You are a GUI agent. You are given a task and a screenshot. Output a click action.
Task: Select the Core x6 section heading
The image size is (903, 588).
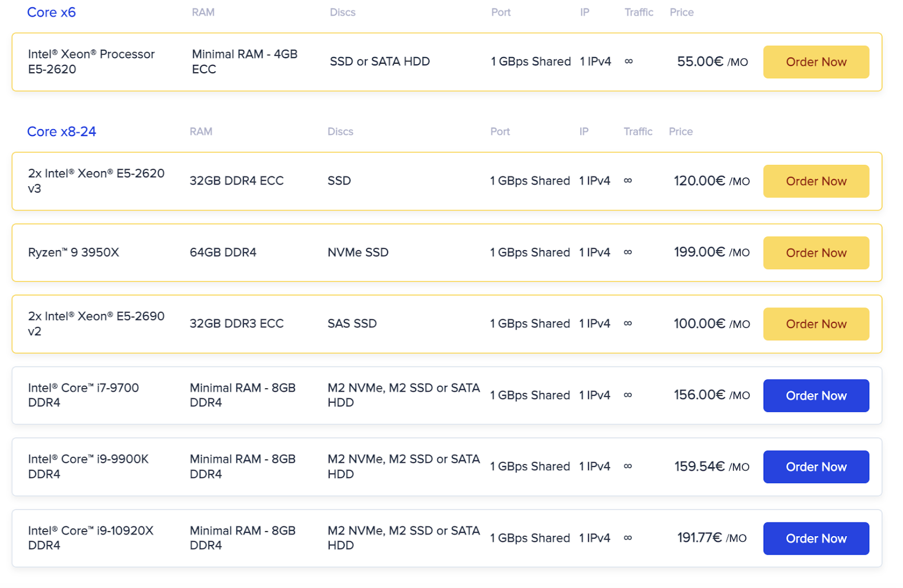click(x=51, y=12)
